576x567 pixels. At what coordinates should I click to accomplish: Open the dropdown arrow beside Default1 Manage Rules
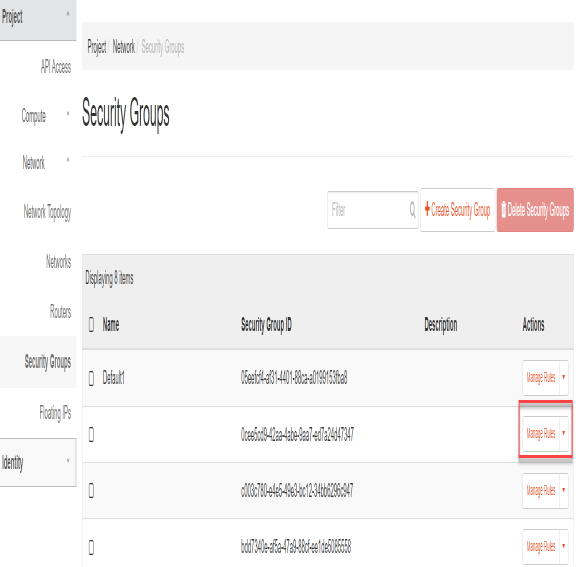(x=564, y=378)
